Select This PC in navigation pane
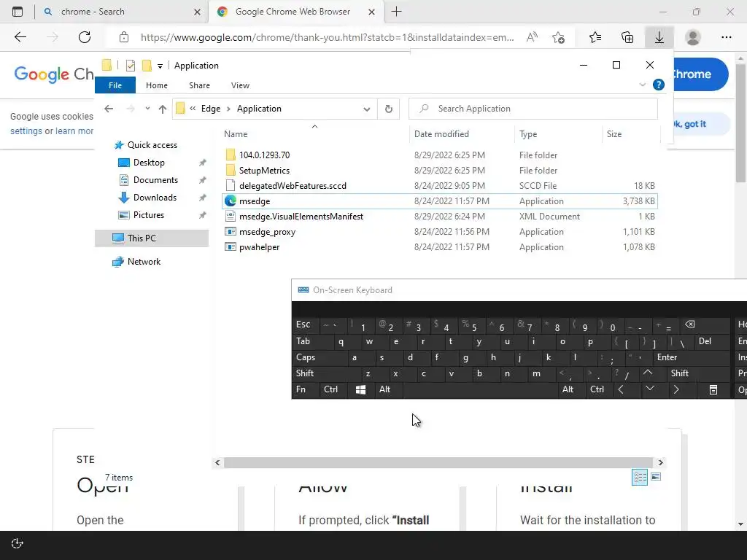The image size is (747, 560). (x=152, y=238)
